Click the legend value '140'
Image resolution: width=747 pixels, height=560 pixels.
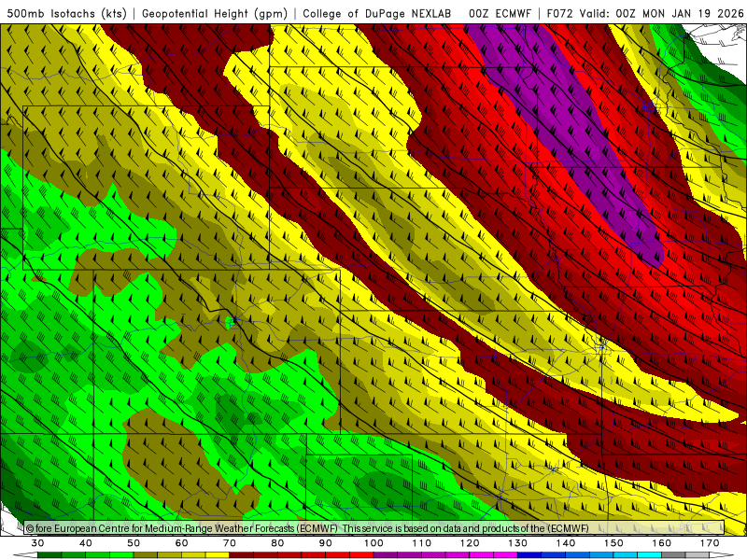point(566,543)
